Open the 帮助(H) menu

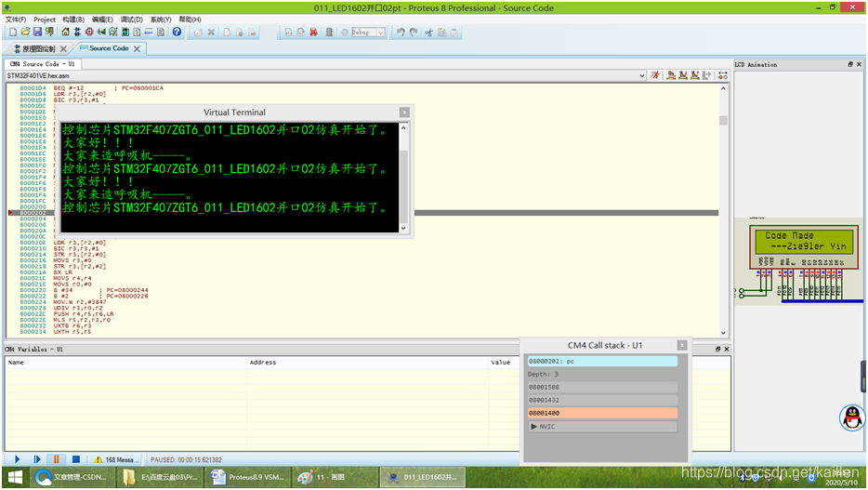click(x=190, y=20)
